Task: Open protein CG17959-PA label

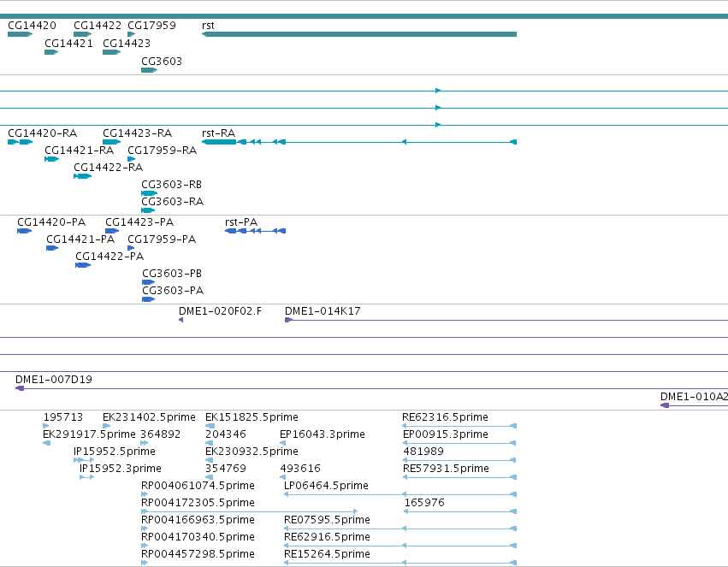Action: click(162, 239)
